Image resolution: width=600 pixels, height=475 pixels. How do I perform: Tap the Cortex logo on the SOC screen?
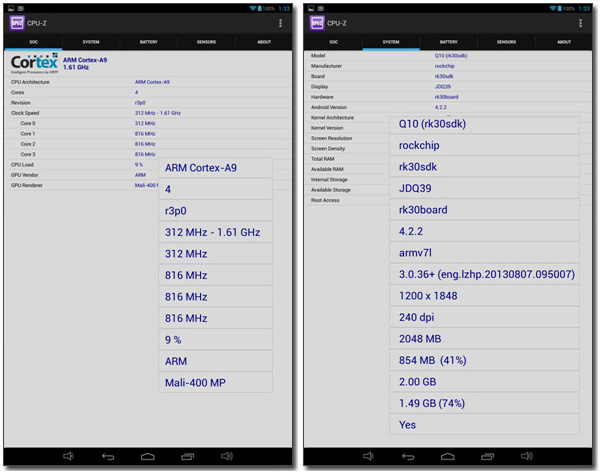[x=34, y=64]
